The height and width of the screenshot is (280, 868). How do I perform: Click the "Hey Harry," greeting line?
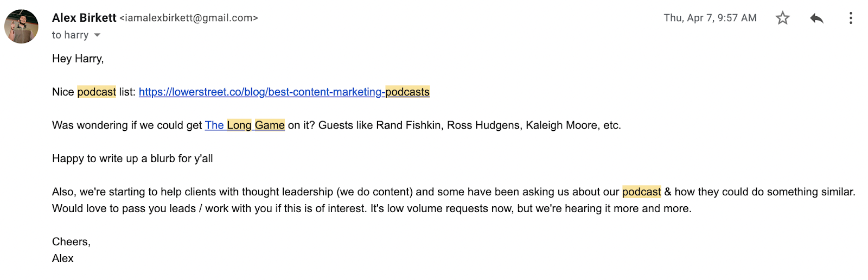click(78, 59)
